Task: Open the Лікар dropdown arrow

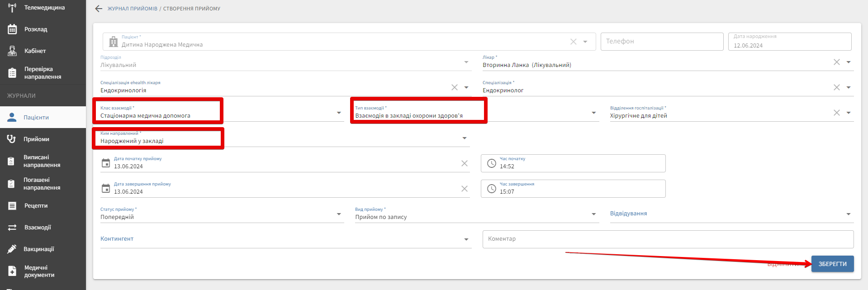Action: coord(849,62)
